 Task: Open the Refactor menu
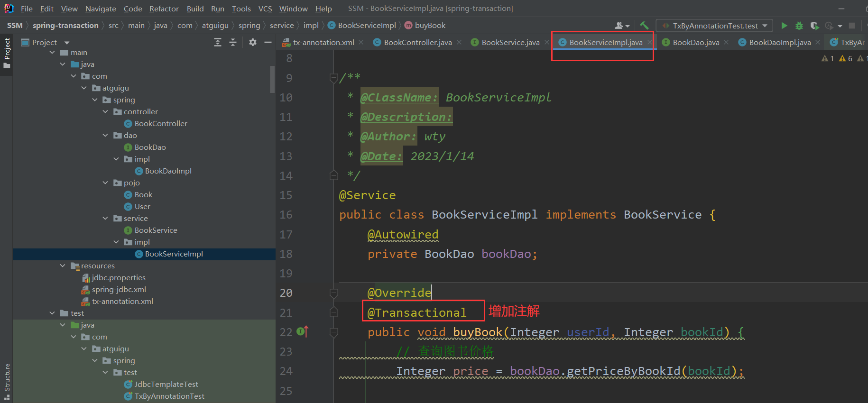pos(164,9)
